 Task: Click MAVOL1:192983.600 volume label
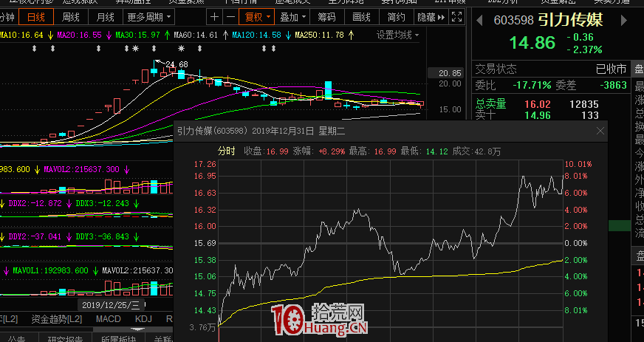pyautogui.click(x=50, y=270)
